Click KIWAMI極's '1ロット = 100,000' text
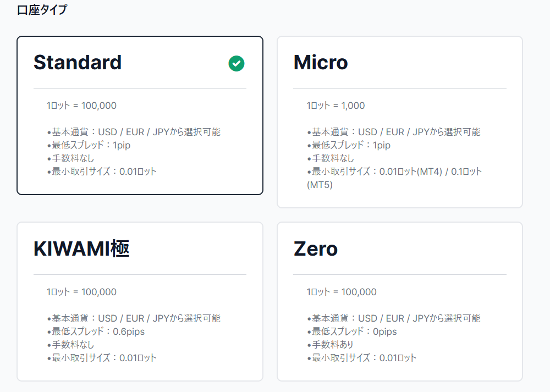 (x=81, y=292)
